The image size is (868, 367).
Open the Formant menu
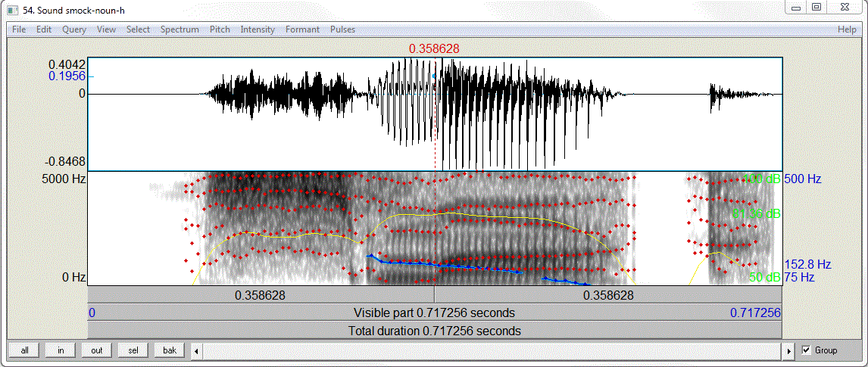[303, 30]
